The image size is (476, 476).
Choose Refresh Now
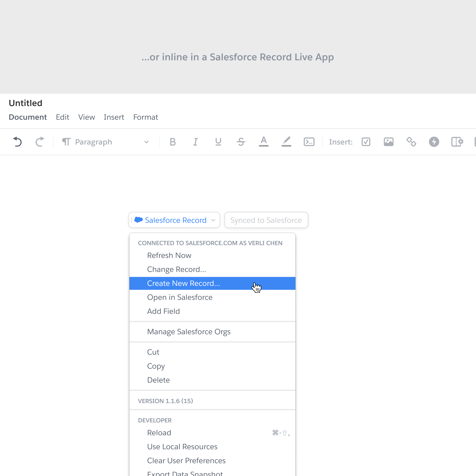coord(212,255)
